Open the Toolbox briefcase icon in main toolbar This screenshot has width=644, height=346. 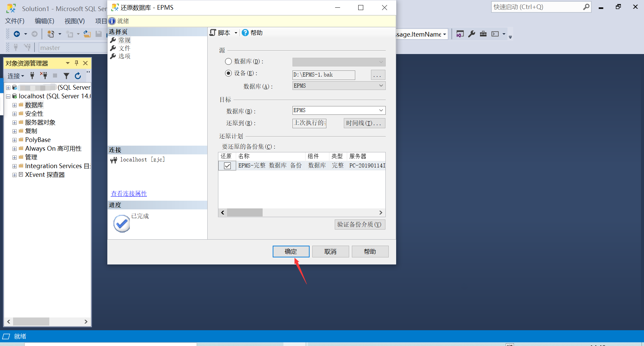pos(483,34)
